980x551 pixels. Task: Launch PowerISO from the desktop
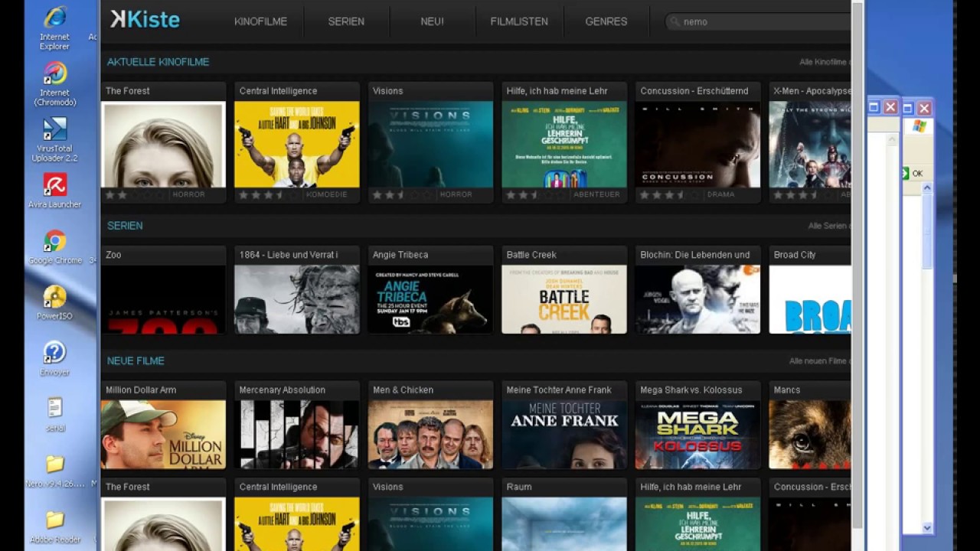click(x=54, y=303)
